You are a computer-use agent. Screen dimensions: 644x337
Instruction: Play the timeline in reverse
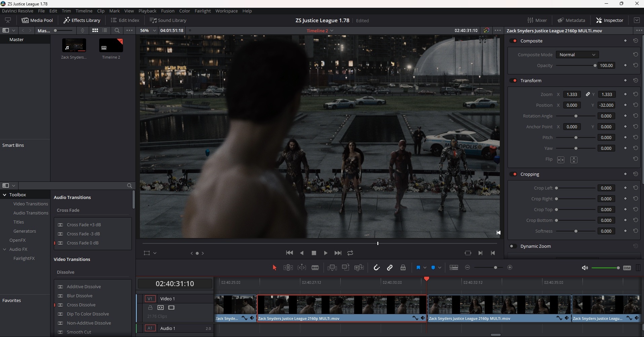click(x=302, y=253)
